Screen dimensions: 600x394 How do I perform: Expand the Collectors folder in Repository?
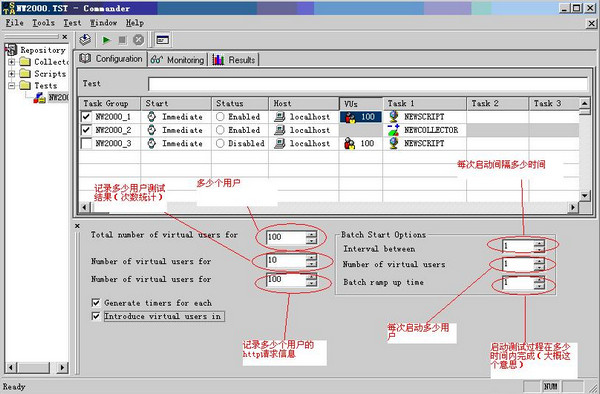point(11,62)
